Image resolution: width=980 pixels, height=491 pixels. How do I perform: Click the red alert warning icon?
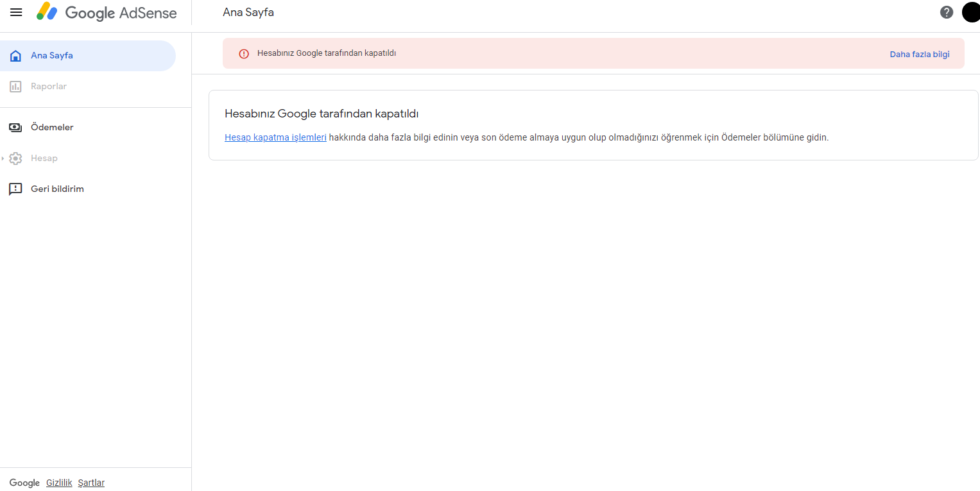pyautogui.click(x=244, y=54)
